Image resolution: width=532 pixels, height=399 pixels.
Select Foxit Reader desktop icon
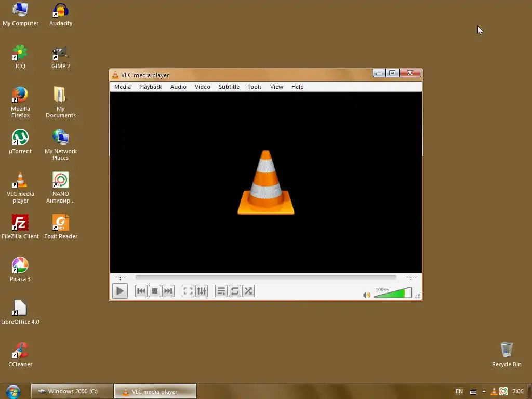(x=61, y=227)
